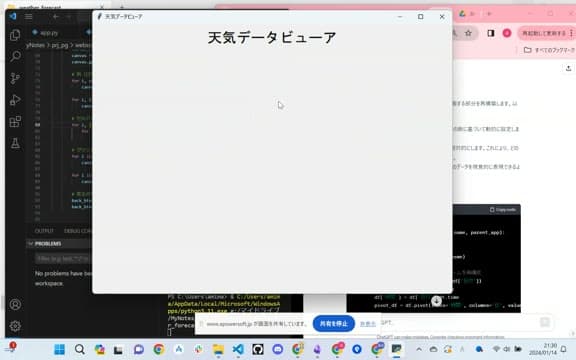The width and height of the screenshot is (576, 360).
Task: Open the Testing flask view in VS Code
Action: click(15, 143)
